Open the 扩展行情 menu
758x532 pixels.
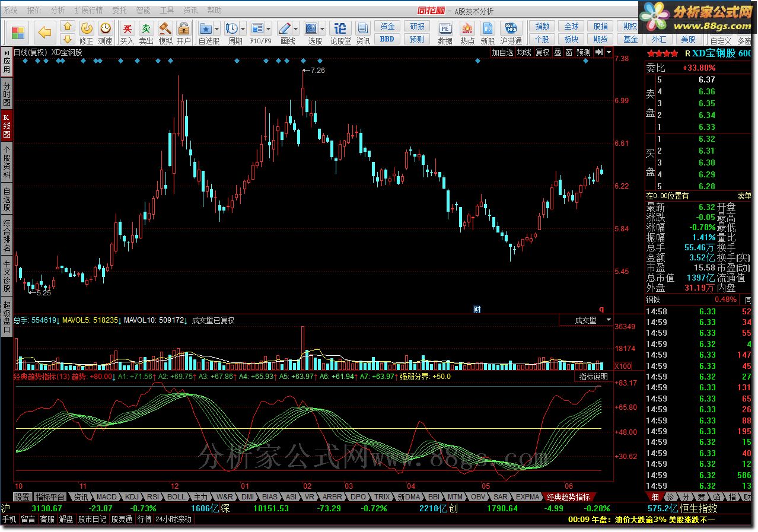click(x=88, y=11)
